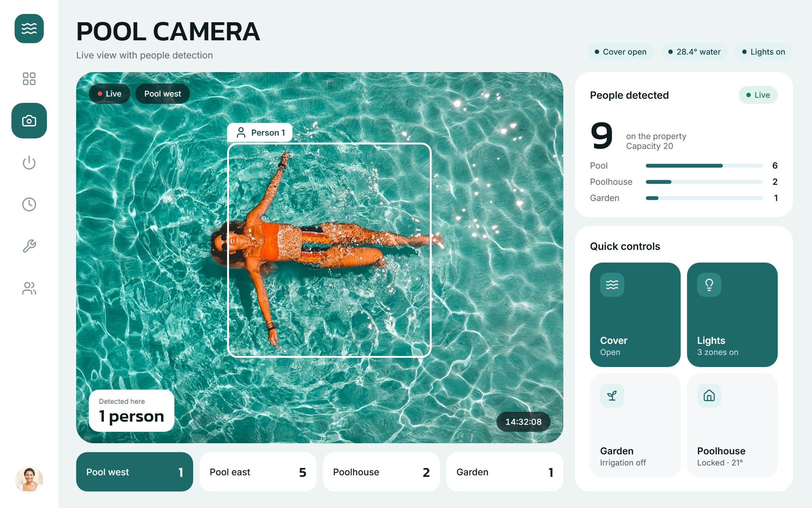Click the Poolhouse occupancy progress bar
Screen dimensions: 812x508
coord(704,182)
